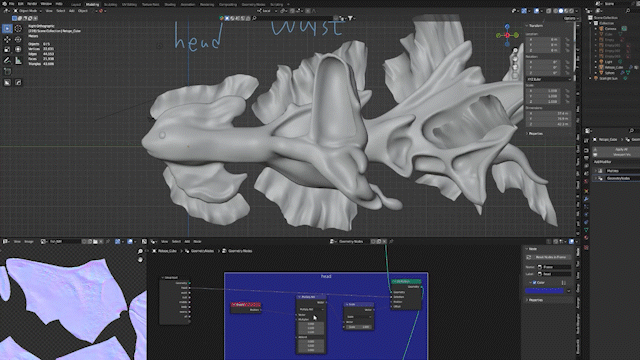The width and height of the screenshot is (640, 360).
Task: Click the frame Name input field
Action: point(554,267)
